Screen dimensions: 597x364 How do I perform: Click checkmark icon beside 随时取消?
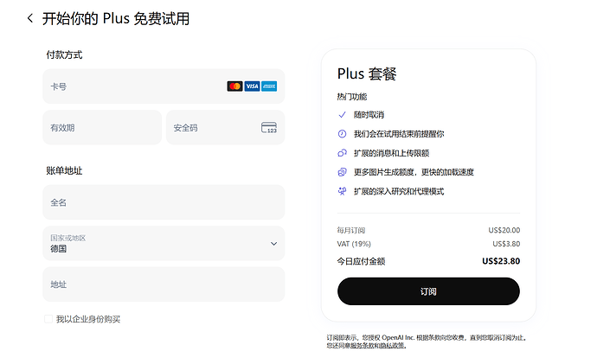pos(342,114)
